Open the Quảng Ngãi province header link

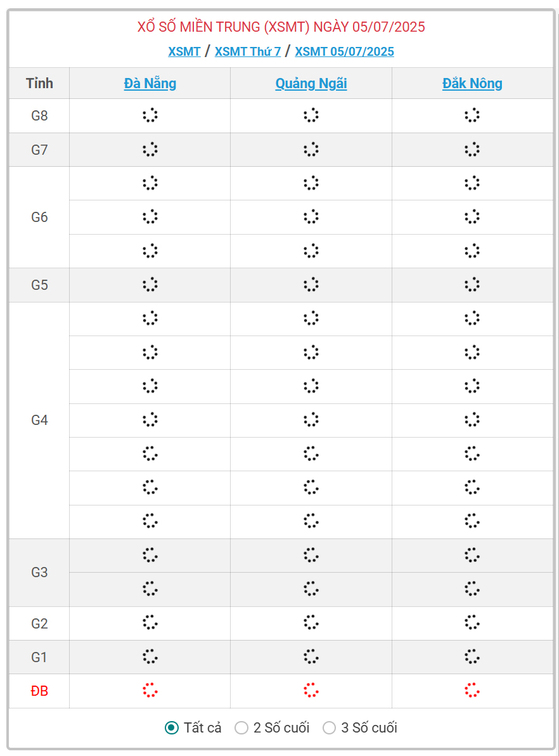pyautogui.click(x=311, y=83)
